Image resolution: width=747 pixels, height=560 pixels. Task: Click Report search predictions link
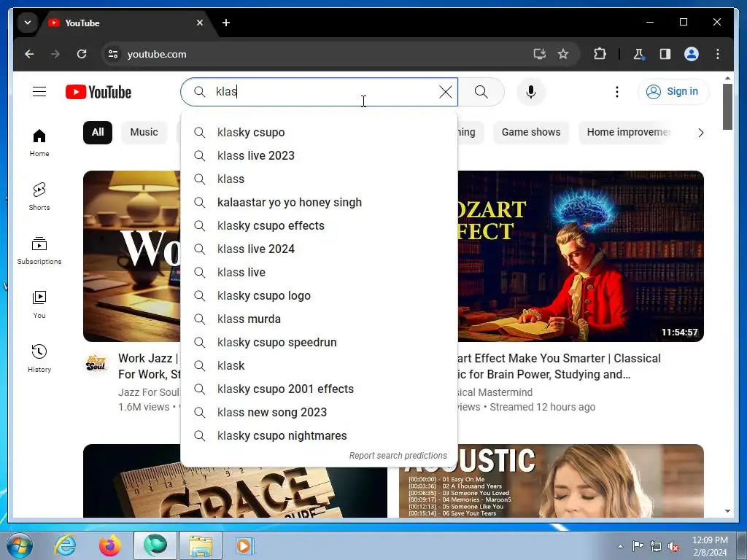[398, 456]
